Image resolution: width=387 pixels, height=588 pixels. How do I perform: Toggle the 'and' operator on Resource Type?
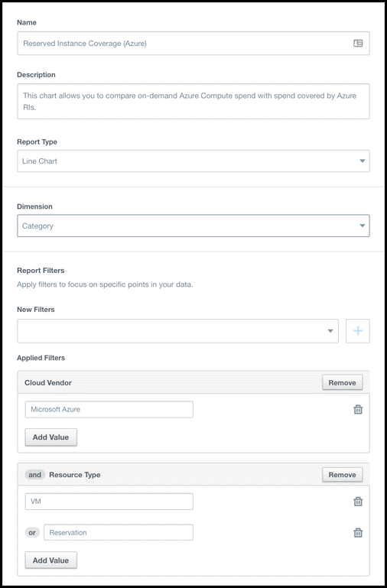[x=35, y=474]
